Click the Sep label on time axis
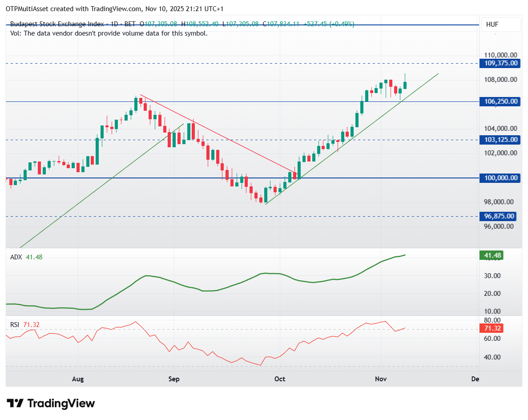The width and height of the screenshot is (528, 420). point(174,379)
